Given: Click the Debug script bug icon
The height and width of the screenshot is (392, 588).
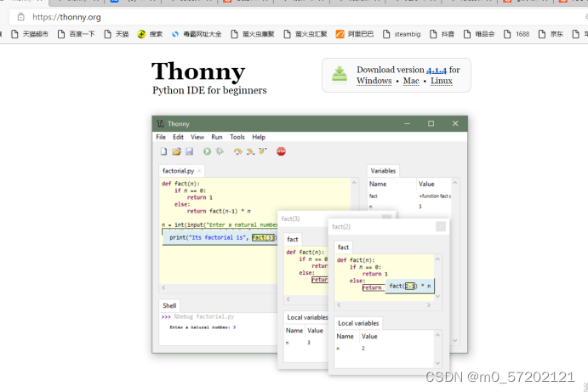Looking at the screenshot, I should [220, 151].
